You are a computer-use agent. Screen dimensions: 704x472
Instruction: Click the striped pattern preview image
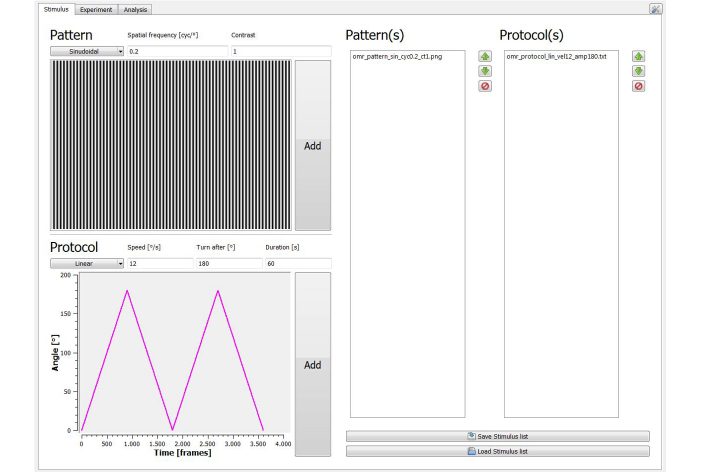(x=171, y=145)
